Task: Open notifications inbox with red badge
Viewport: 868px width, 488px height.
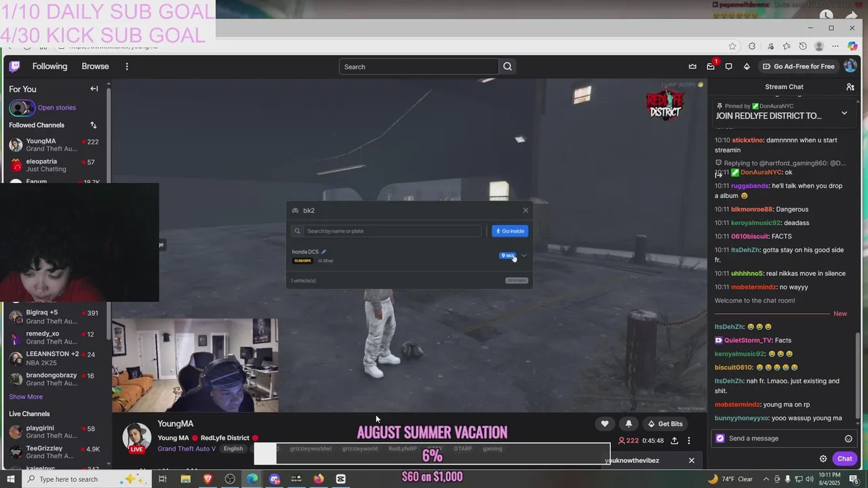Action: (x=711, y=66)
